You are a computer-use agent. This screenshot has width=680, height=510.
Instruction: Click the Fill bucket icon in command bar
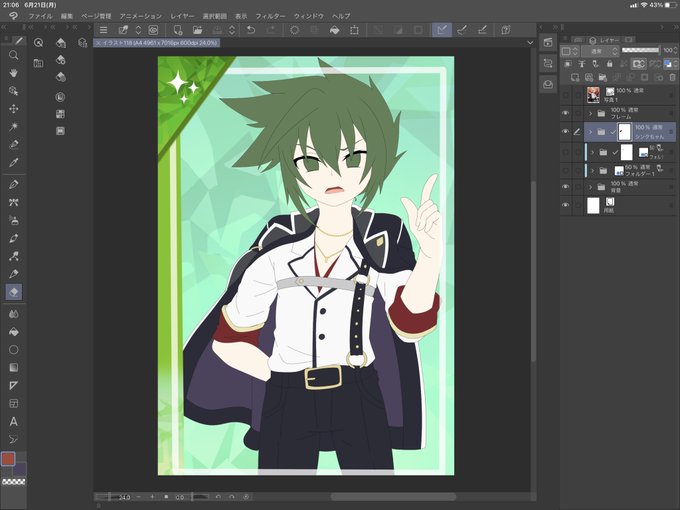[x=334, y=30]
